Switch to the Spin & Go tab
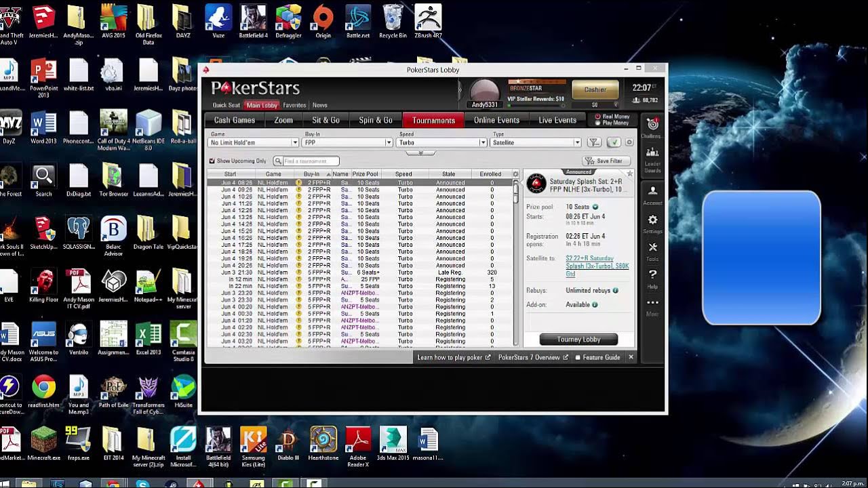This screenshot has width=868, height=488. (376, 120)
